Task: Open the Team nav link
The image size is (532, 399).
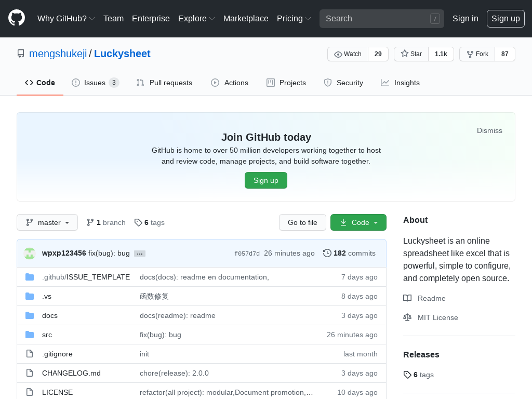Action: [113, 19]
